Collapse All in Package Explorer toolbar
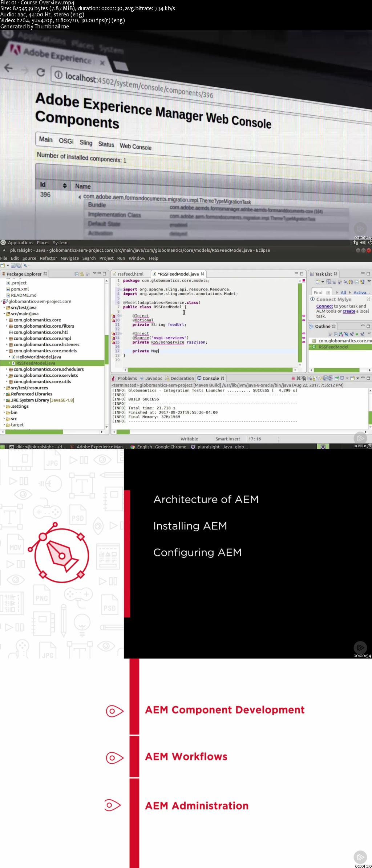 [x=77, y=274]
